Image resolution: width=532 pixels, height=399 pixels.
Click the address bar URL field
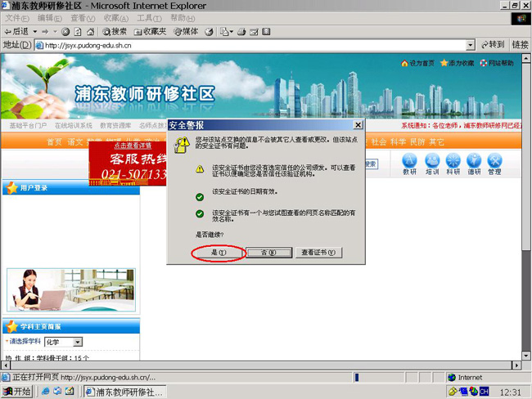[251, 45]
